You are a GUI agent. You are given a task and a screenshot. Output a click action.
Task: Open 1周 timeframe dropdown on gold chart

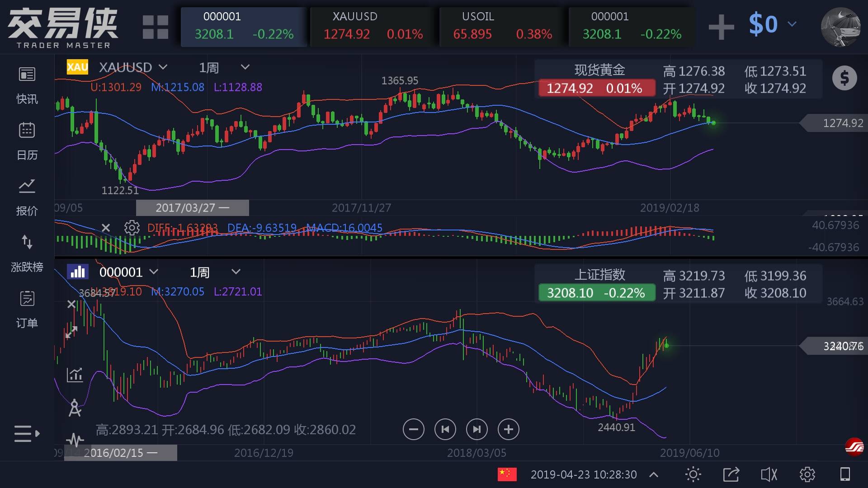(245, 67)
